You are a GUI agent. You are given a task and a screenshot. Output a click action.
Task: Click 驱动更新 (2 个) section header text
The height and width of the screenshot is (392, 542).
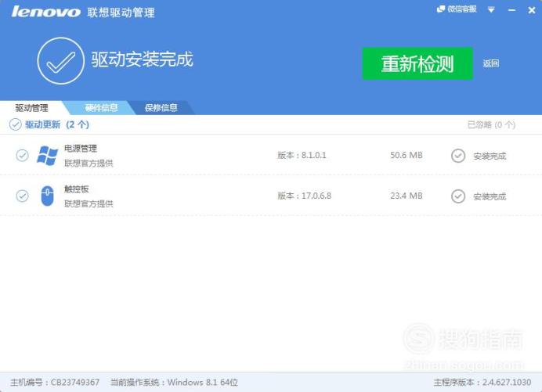57,124
